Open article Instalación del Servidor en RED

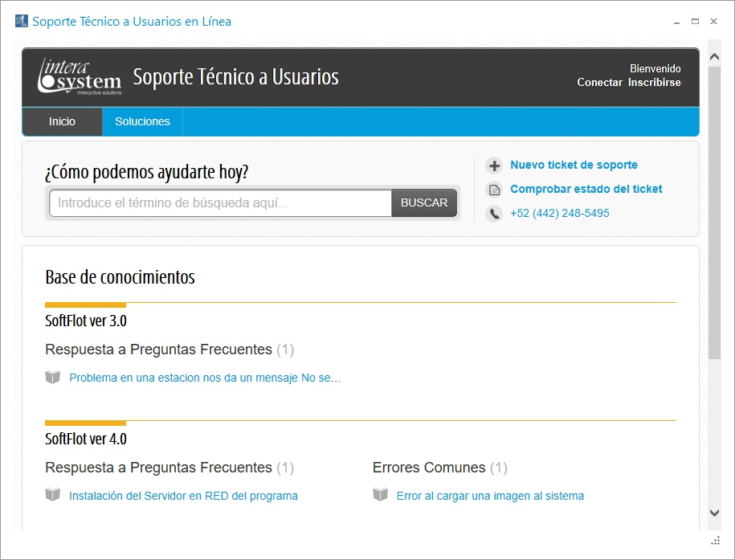pos(183,496)
